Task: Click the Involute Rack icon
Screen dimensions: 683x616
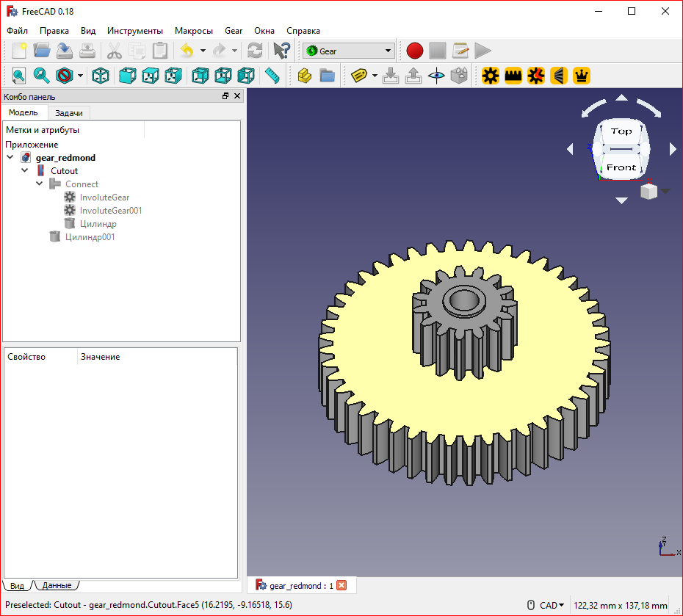Action: (x=513, y=75)
